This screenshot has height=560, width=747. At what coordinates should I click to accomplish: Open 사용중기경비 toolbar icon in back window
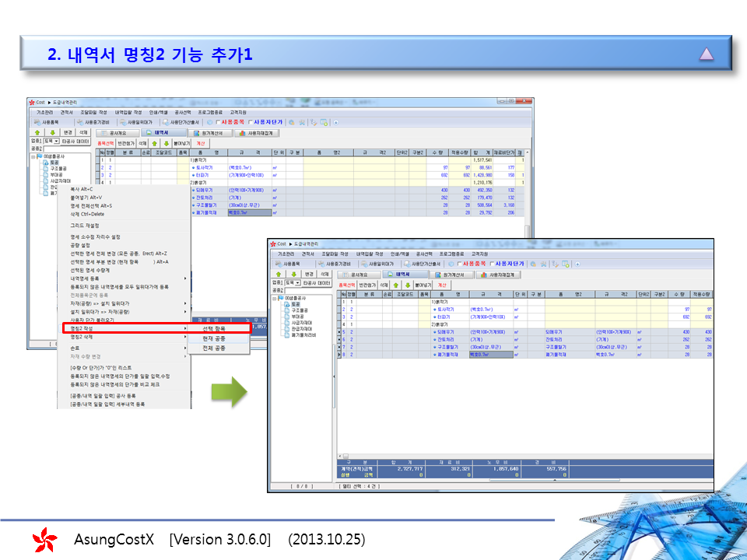80,122
